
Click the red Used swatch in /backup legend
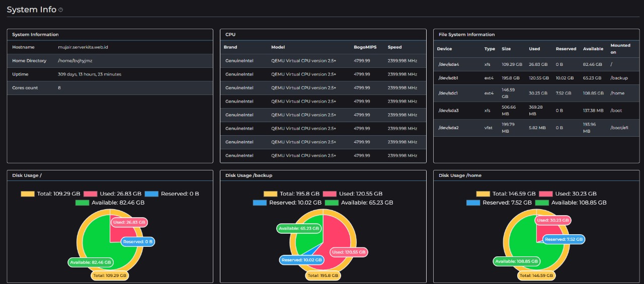pos(330,194)
